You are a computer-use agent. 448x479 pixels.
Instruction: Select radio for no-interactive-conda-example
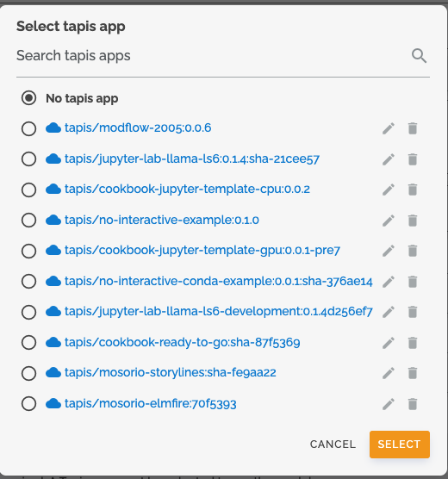(x=28, y=282)
